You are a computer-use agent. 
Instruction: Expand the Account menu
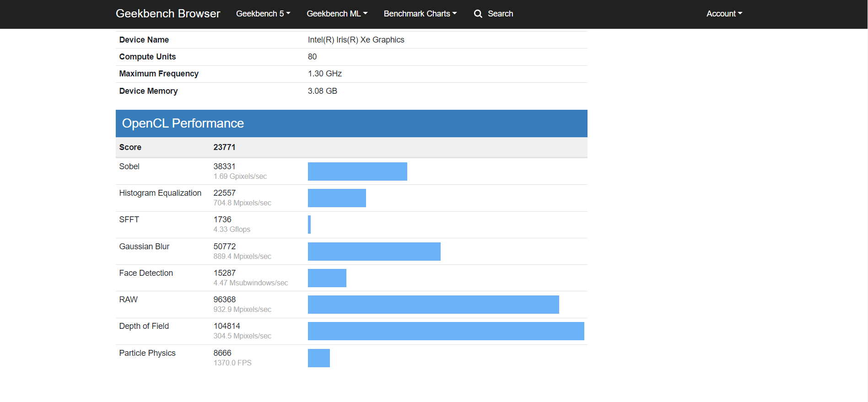[724, 14]
